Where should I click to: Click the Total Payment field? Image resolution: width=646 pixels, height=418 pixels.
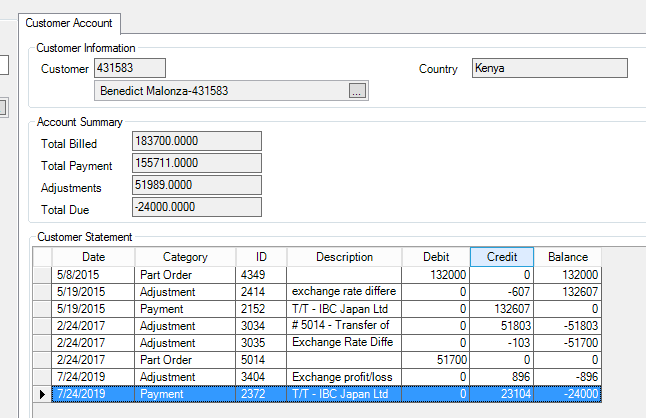(x=197, y=163)
